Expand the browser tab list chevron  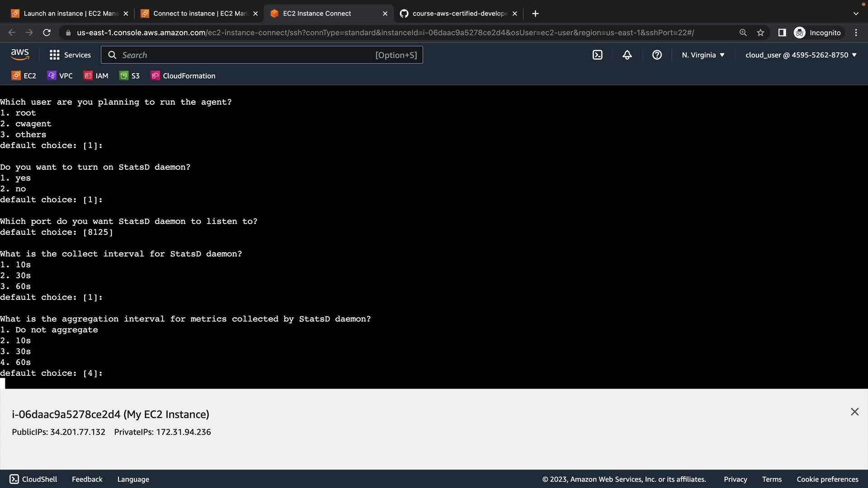coord(855,14)
